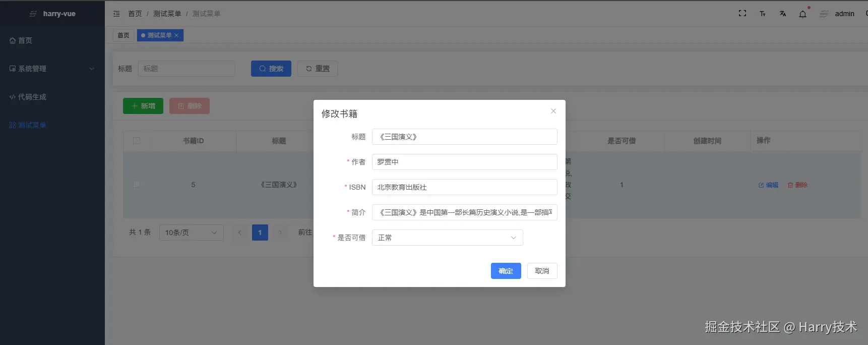
Task: Click the 书籍ID column header
Action: 194,141
